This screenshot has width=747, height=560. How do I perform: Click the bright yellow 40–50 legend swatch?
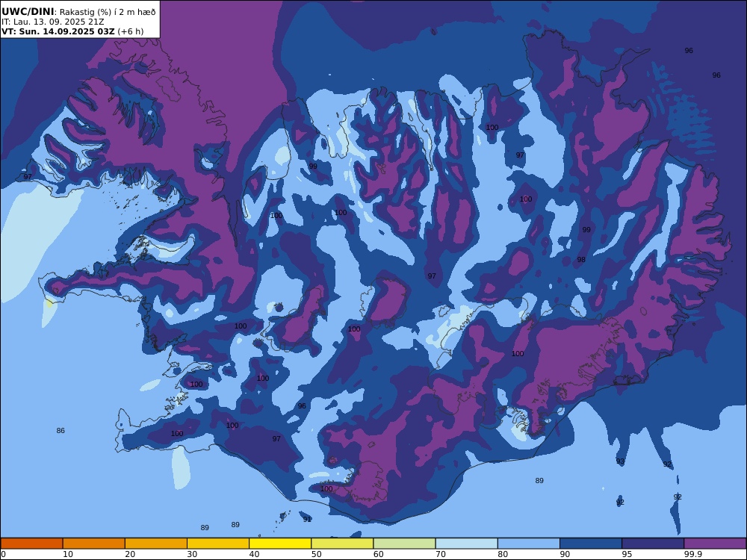point(280,544)
